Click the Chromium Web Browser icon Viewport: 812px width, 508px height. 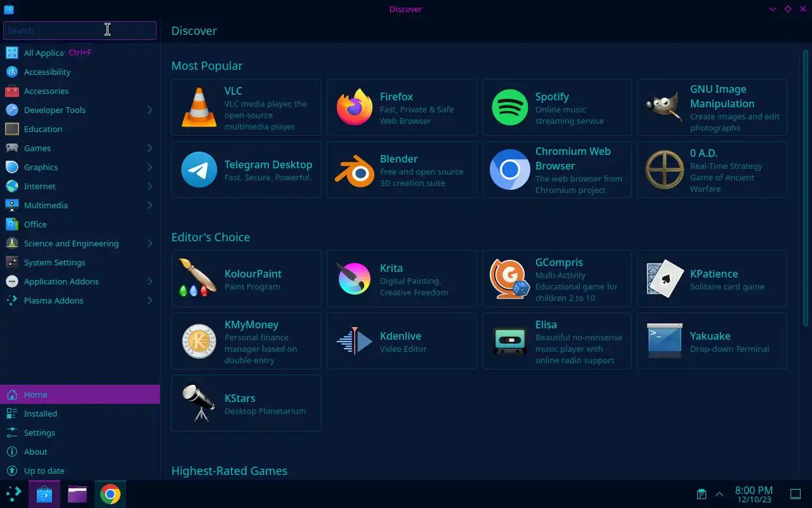click(510, 170)
